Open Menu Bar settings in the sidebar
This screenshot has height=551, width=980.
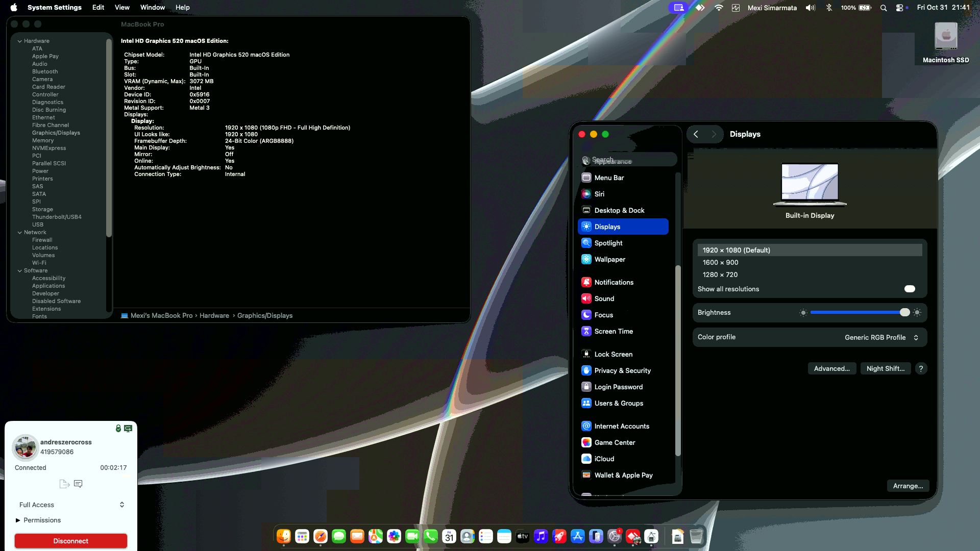(x=623, y=178)
